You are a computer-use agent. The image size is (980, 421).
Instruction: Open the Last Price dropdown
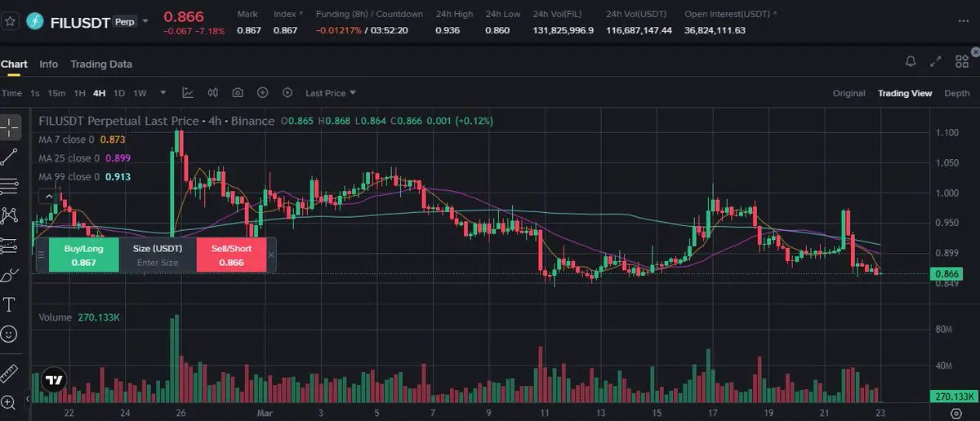click(x=331, y=93)
